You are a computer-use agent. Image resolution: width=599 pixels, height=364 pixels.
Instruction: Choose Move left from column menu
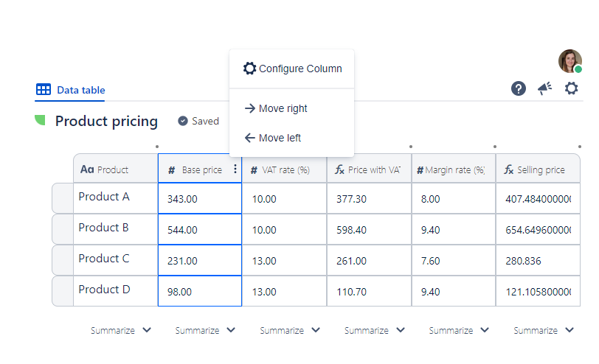(272, 138)
